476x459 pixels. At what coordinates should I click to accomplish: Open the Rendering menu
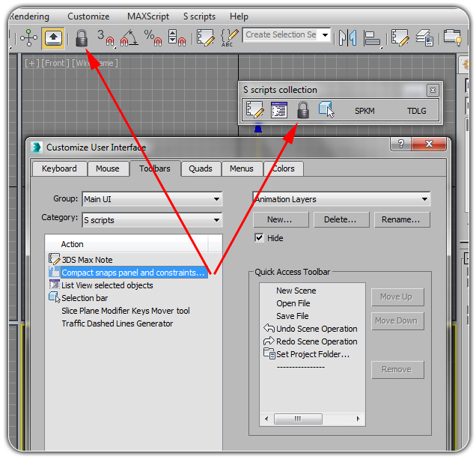[x=29, y=16]
